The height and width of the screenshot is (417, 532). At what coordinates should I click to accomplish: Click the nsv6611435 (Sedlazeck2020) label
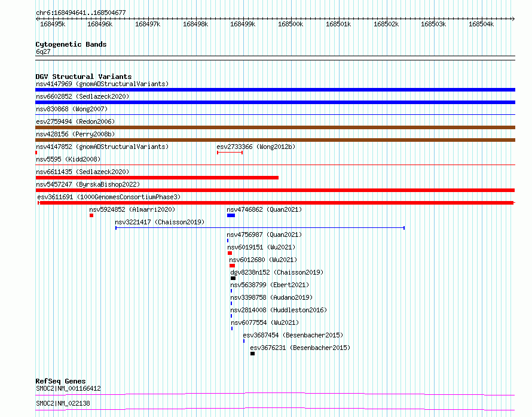point(82,172)
